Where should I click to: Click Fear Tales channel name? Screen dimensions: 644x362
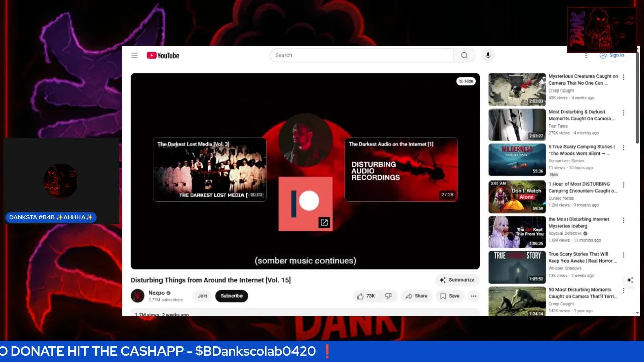click(558, 126)
